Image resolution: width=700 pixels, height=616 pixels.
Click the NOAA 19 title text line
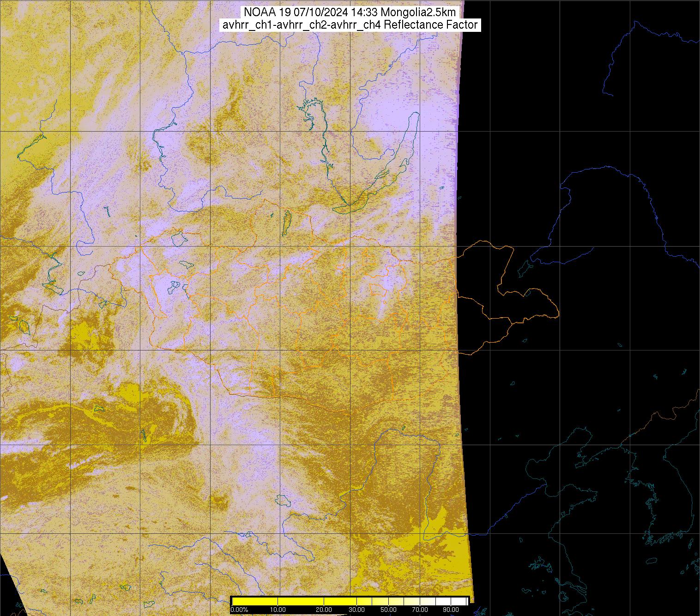click(350, 12)
